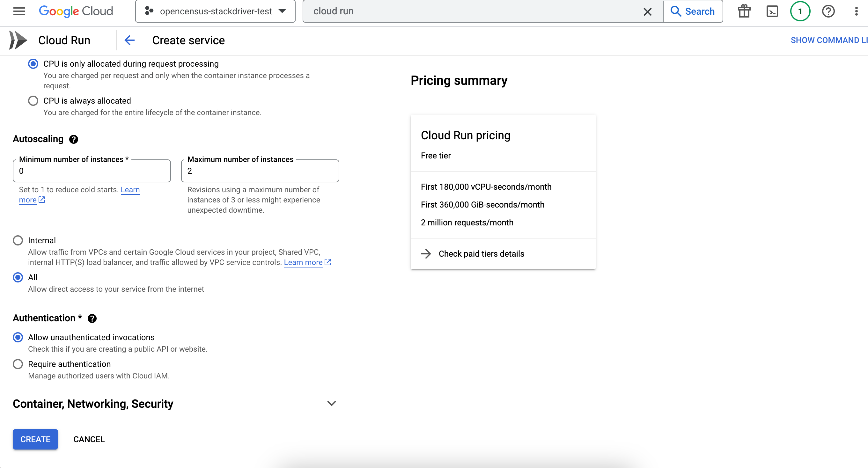The width and height of the screenshot is (868, 468).
Task: Click the CANCEL button
Action: click(89, 439)
